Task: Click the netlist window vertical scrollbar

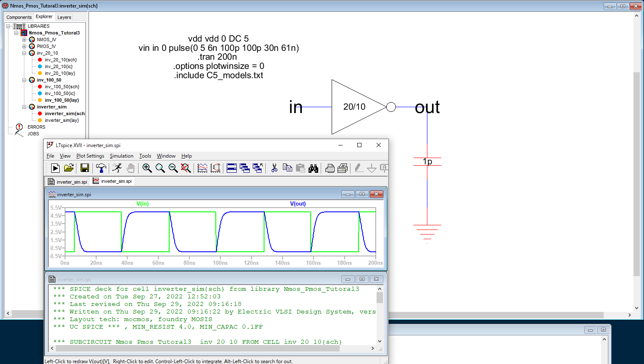Action: 380,315
